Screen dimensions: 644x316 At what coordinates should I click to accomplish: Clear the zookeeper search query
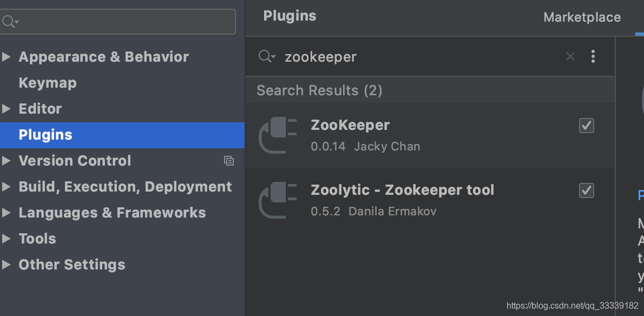click(570, 56)
